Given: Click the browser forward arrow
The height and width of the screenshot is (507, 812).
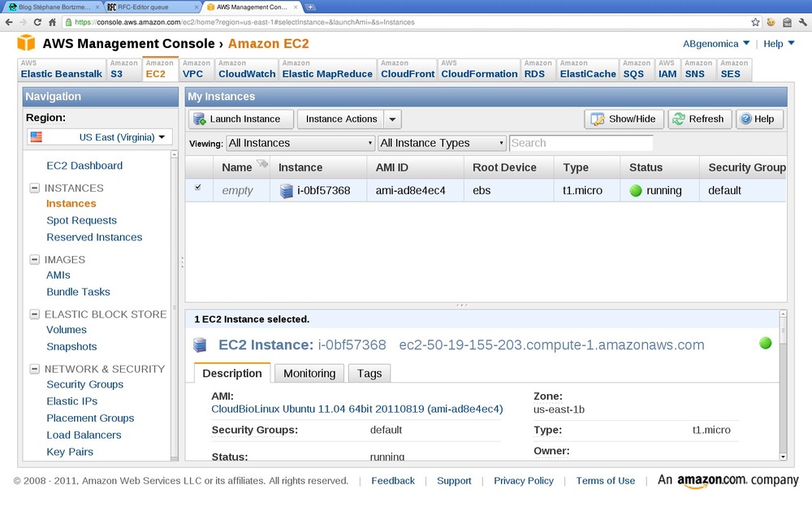Looking at the screenshot, I should pyautogui.click(x=24, y=22).
